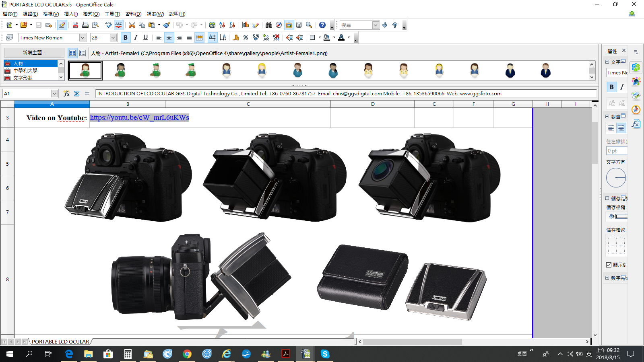Open the 檔案(F) menu
This screenshot has height=362, width=644.
click(x=10, y=14)
